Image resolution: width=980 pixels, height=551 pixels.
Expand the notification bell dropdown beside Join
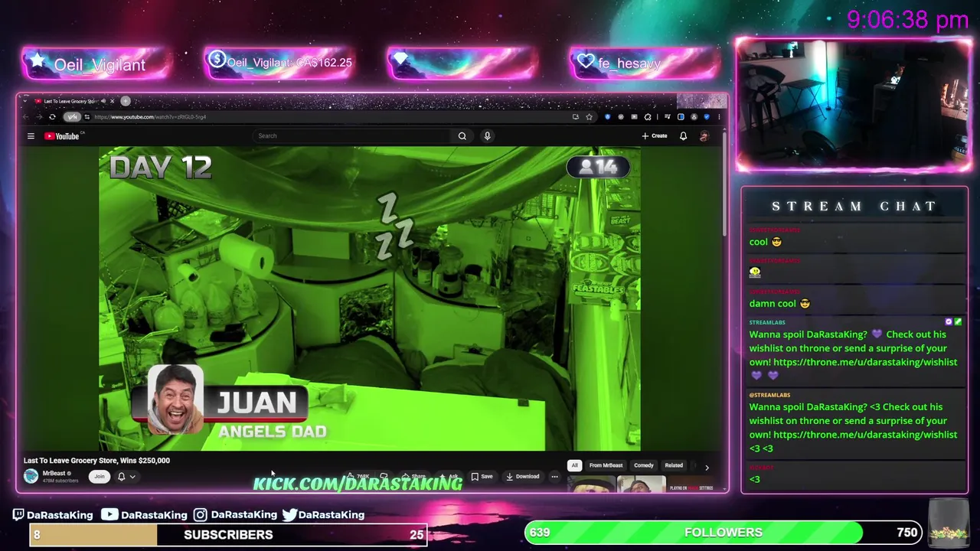[126, 476]
